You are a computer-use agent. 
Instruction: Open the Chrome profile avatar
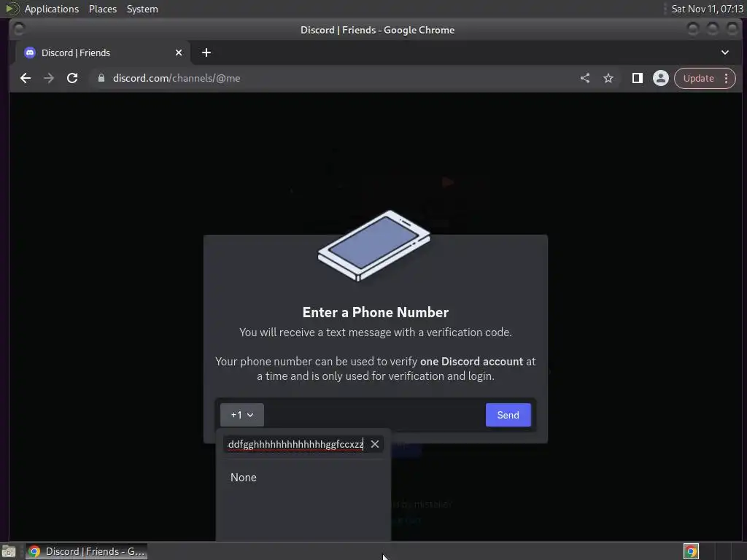coord(661,78)
